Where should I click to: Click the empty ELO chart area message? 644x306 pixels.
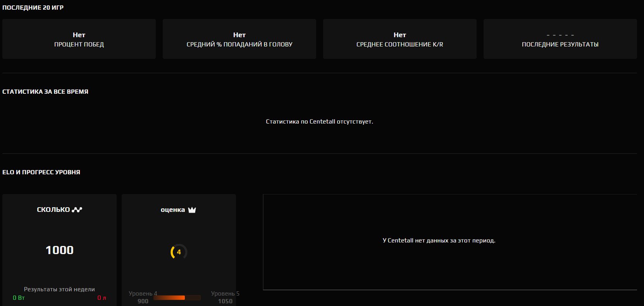coord(439,240)
